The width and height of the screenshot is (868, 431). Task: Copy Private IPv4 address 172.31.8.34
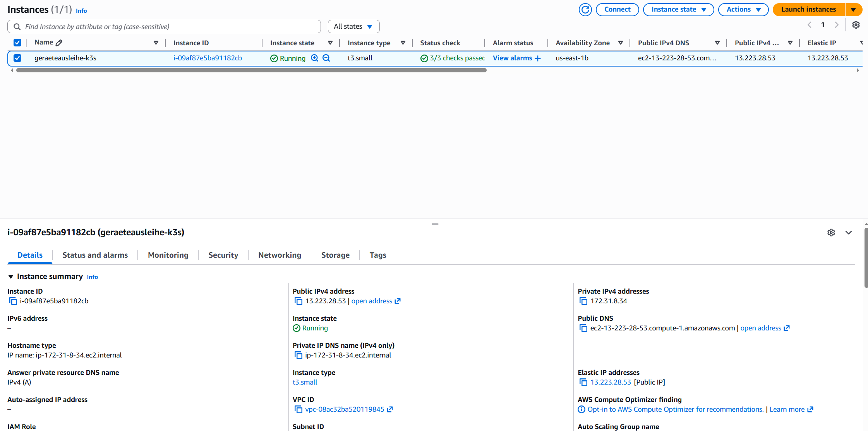click(x=583, y=301)
